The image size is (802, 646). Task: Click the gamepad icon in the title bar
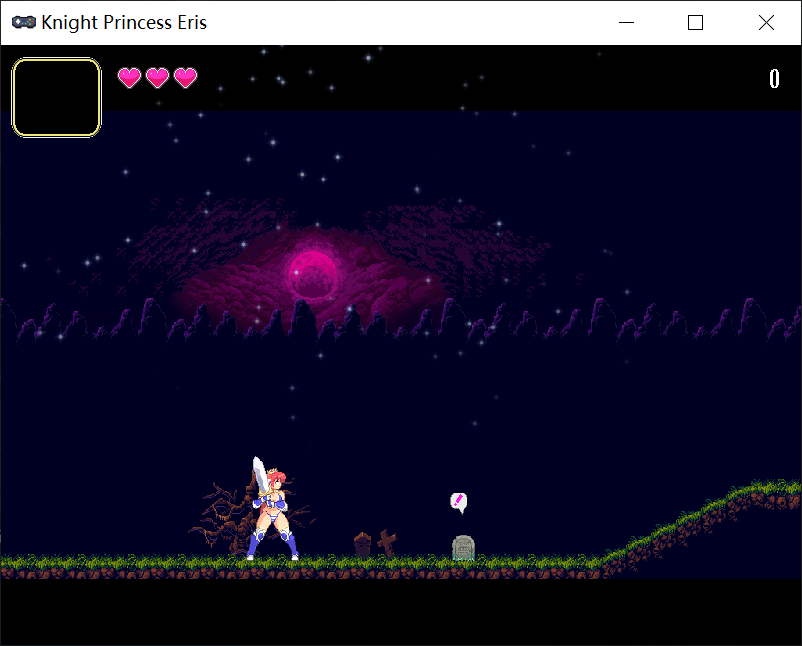[x=23, y=22]
